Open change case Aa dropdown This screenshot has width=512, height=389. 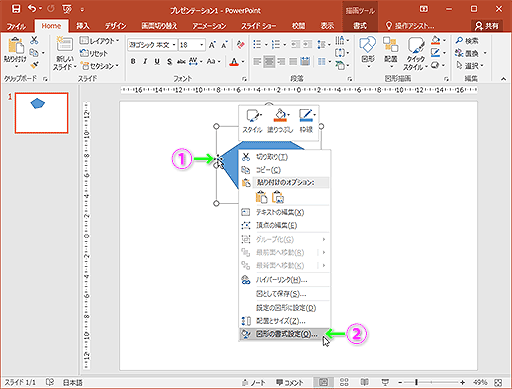[x=213, y=62]
